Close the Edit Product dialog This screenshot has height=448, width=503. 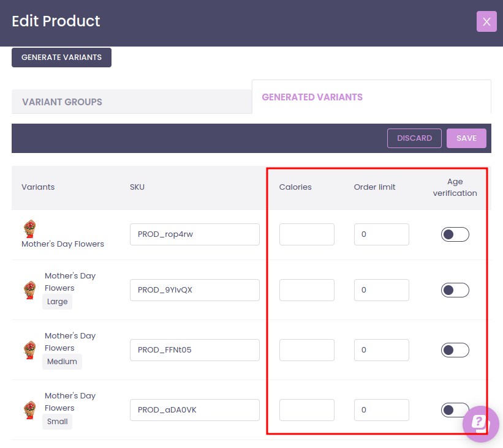coord(486,21)
